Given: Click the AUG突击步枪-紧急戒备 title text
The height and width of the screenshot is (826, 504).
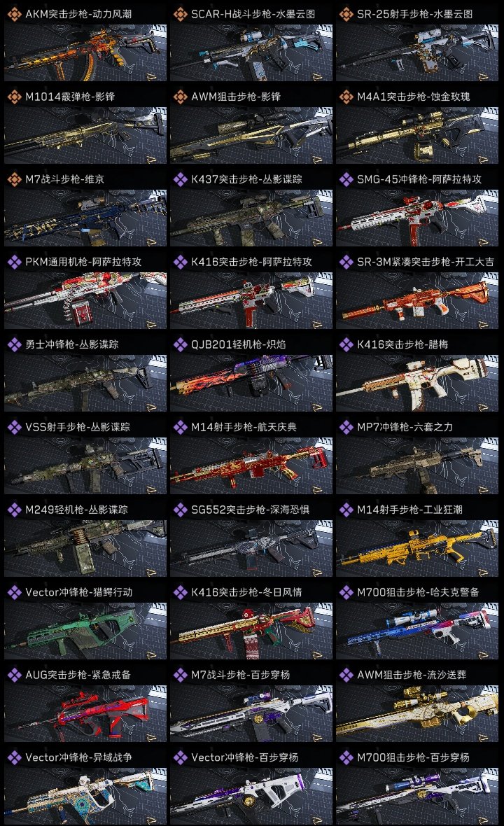Looking at the screenshot, I should coord(78,675).
